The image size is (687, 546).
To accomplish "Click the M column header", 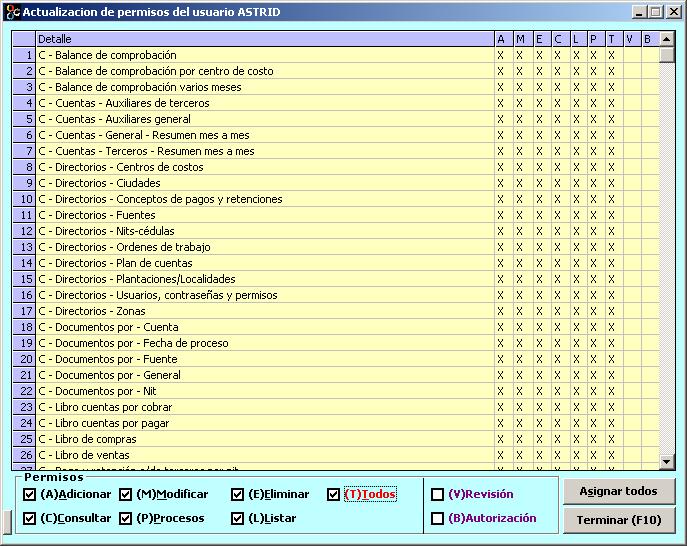I will 523,39.
